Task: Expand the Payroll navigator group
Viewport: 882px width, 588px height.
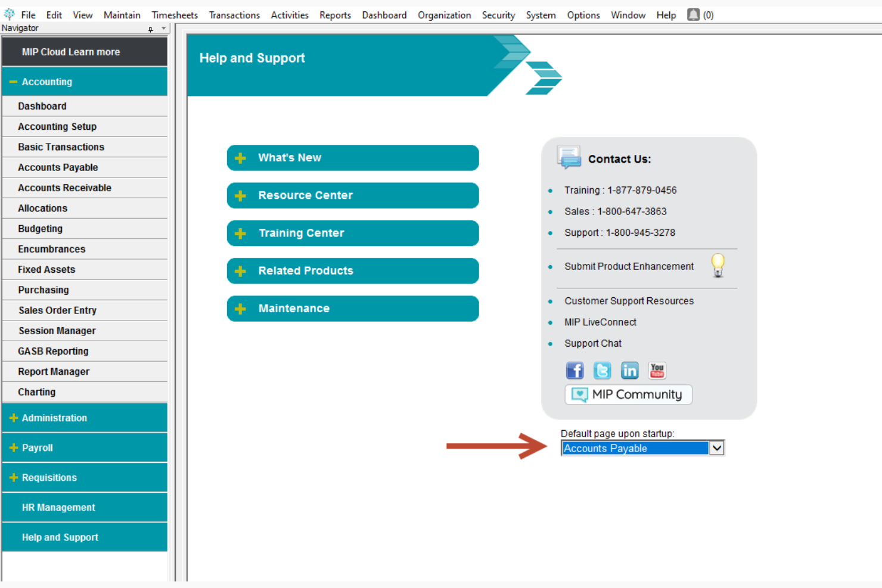Action: [x=85, y=447]
